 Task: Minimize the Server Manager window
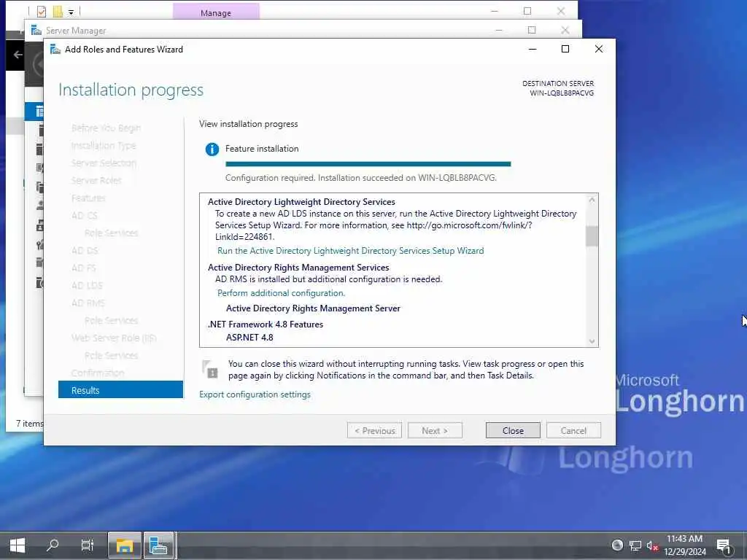(499, 30)
